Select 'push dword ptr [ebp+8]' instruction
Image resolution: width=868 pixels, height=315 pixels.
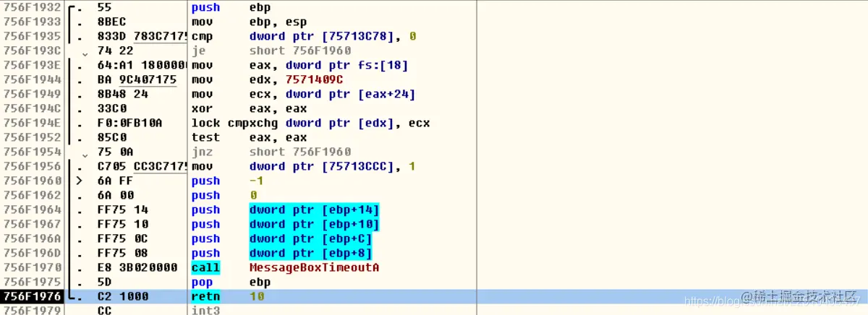click(x=281, y=253)
